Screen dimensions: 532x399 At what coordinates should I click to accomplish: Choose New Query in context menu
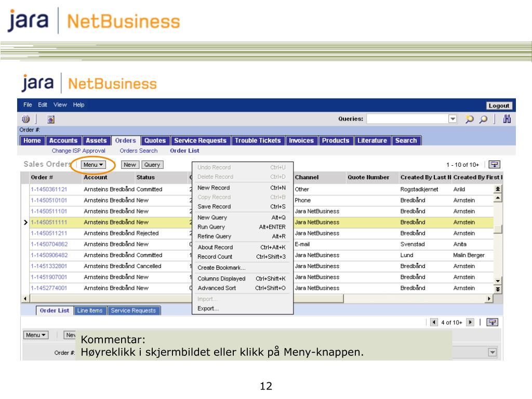coord(242,218)
